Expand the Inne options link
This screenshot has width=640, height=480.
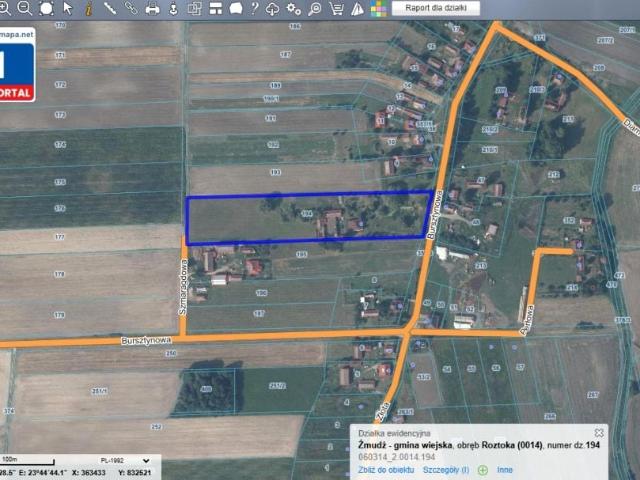(505, 470)
